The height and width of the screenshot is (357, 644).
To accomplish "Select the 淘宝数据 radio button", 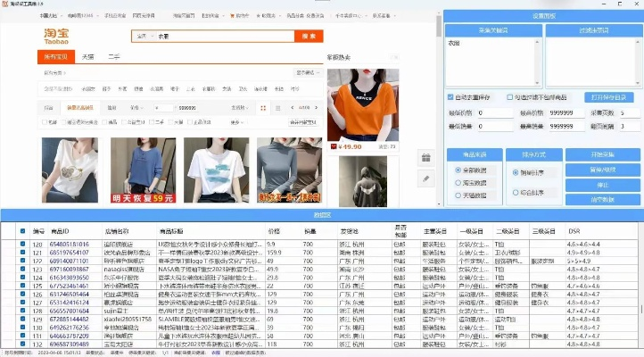I will (x=458, y=182).
